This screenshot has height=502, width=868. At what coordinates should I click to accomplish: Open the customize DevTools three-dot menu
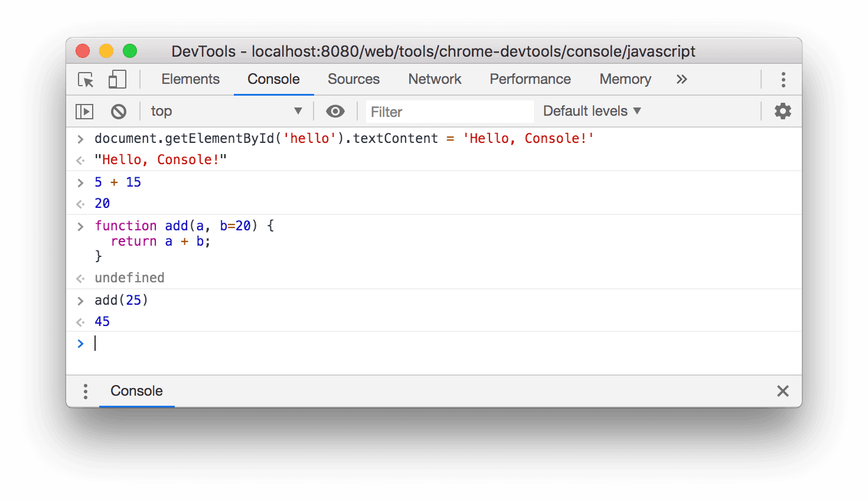point(783,79)
